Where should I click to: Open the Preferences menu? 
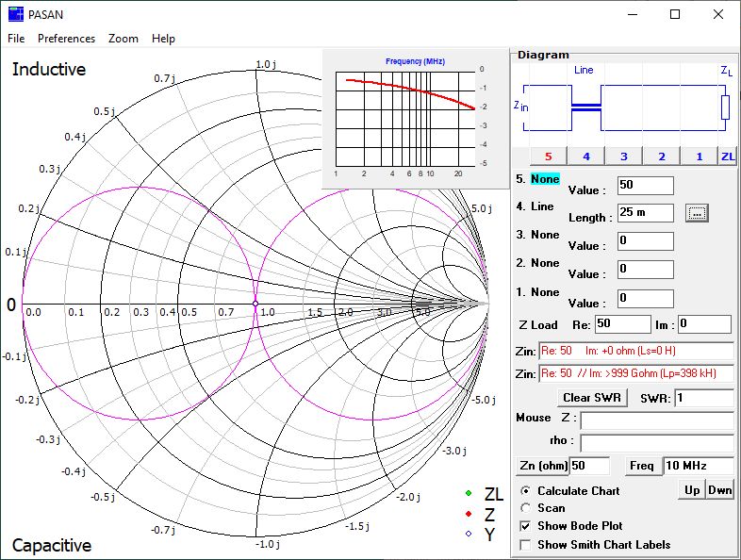pyautogui.click(x=66, y=39)
